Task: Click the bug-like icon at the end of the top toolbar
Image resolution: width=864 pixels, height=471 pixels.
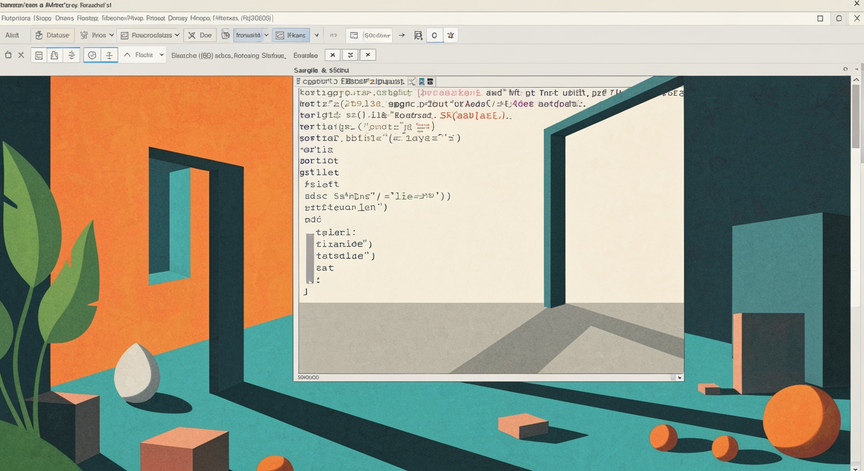Action: pyautogui.click(x=451, y=35)
